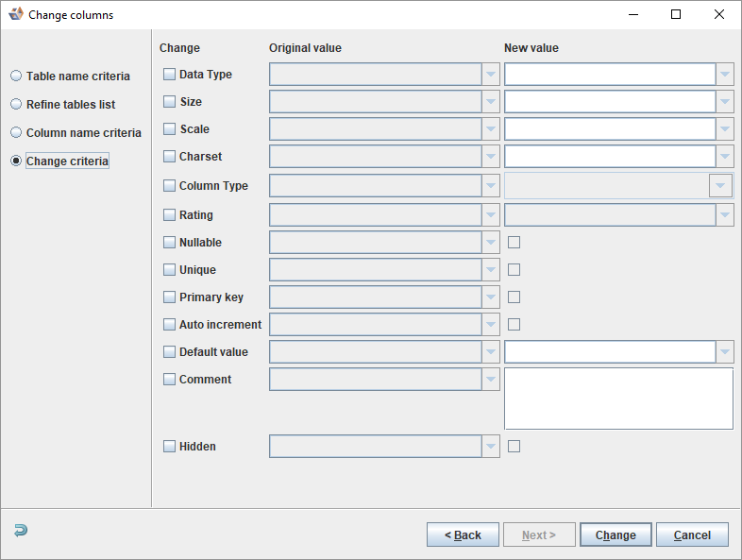Click the Back button
This screenshot has height=560, width=742.
(463, 535)
